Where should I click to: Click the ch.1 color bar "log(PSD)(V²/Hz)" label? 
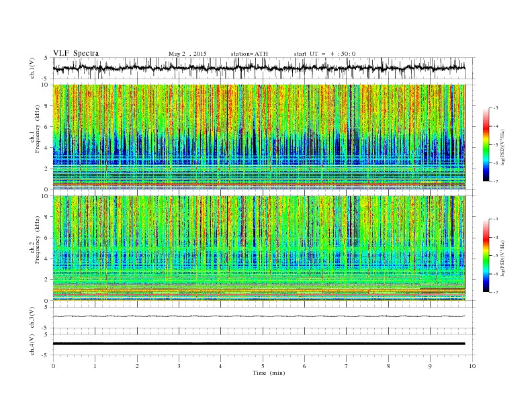pos(503,146)
